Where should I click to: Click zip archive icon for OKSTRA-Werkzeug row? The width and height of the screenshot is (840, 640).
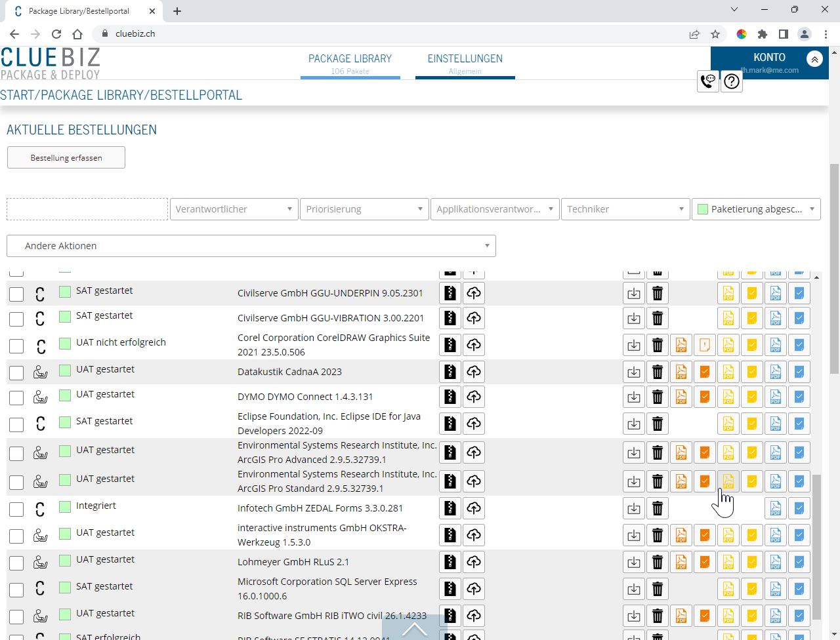(450, 535)
